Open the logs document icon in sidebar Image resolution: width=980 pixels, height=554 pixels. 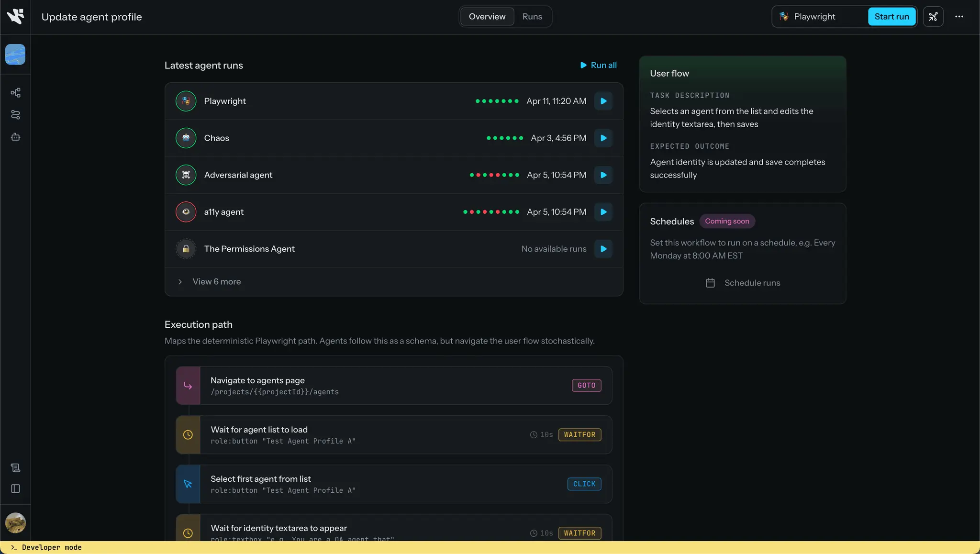15,468
